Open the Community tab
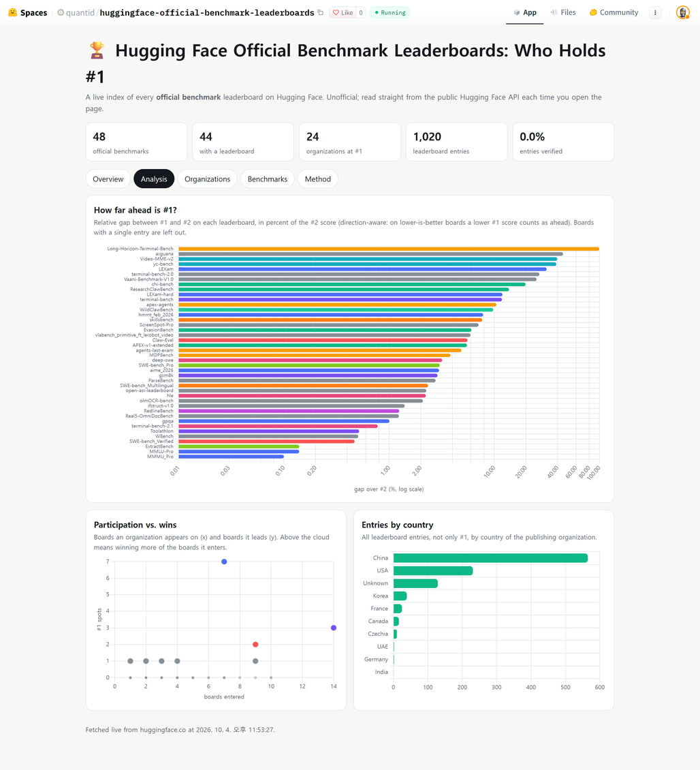The width and height of the screenshot is (700, 770). (614, 12)
